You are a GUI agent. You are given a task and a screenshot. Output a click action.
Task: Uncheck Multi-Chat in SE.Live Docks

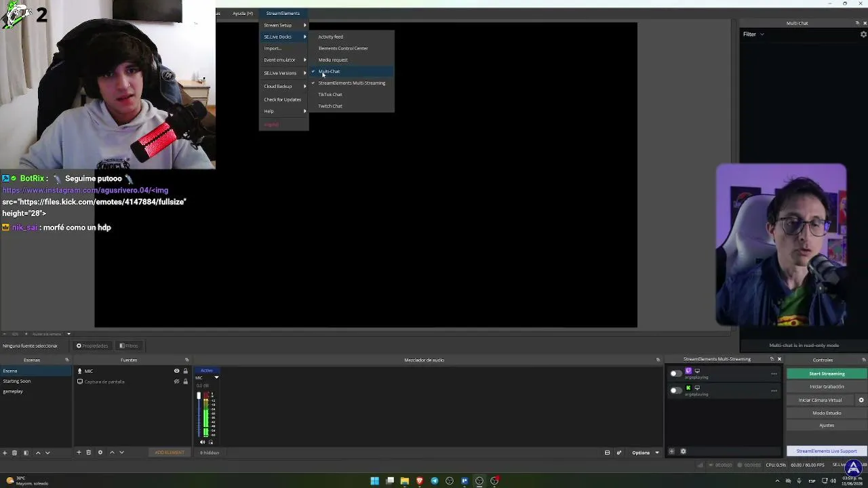tap(351, 71)
